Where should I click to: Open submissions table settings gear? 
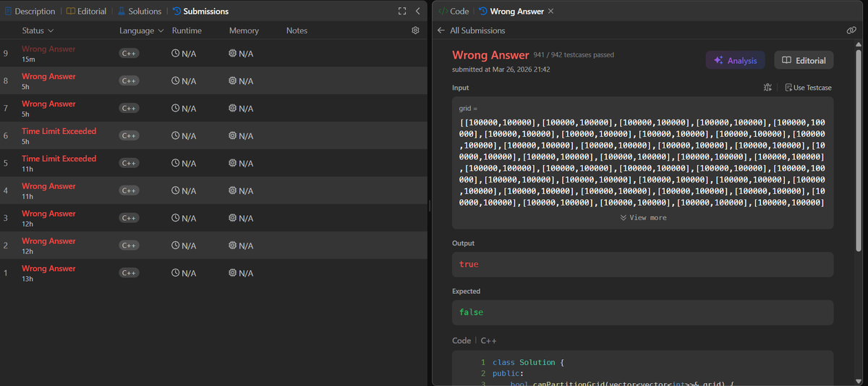(415, 30)
